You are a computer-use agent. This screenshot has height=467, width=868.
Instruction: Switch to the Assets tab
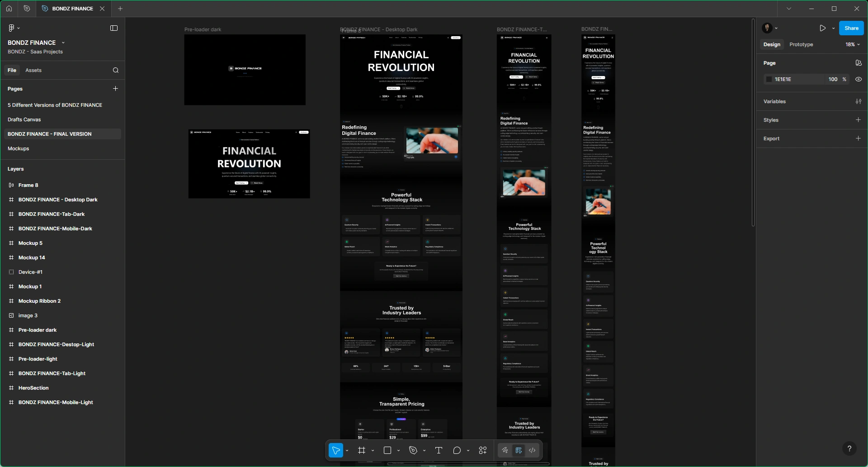34,70
